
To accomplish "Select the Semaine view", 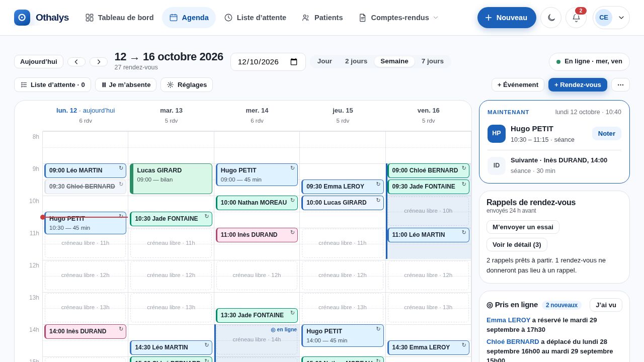I will click(394, 61).
